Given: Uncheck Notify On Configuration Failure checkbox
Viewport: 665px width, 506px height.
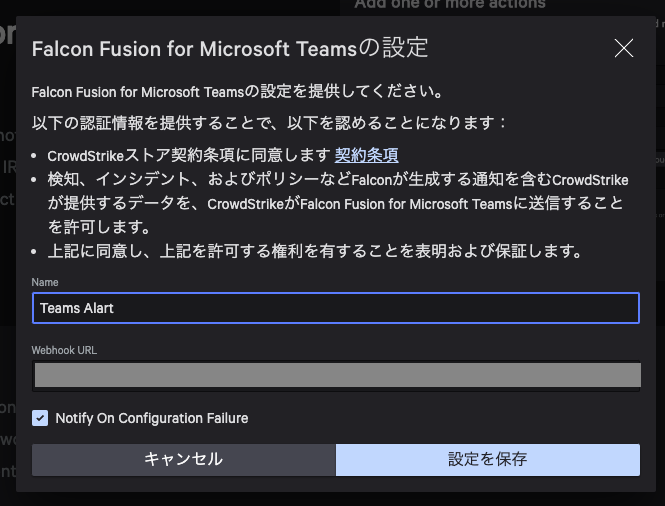Looking at the screenshot, I should point(40,418).
